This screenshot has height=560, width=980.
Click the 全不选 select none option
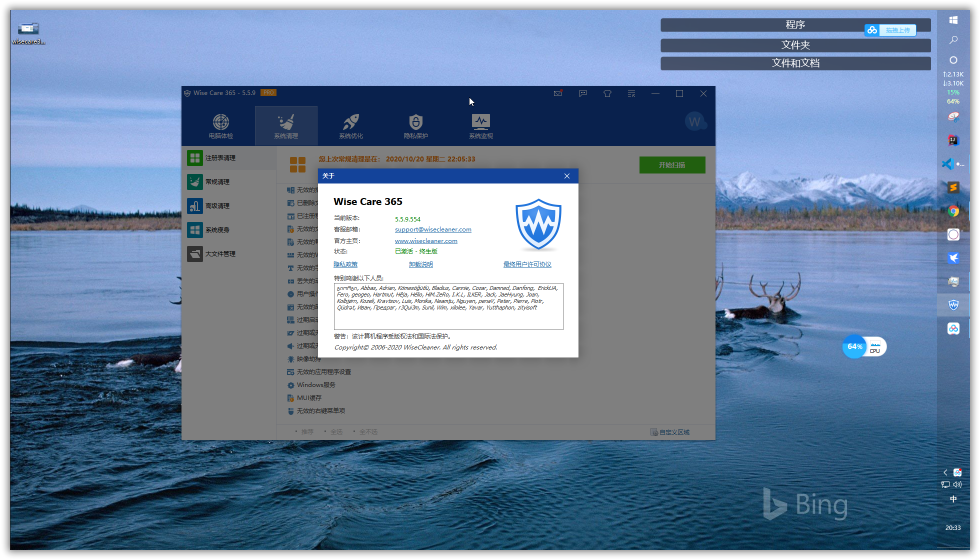pyautogui.click(x=365, y=432)
